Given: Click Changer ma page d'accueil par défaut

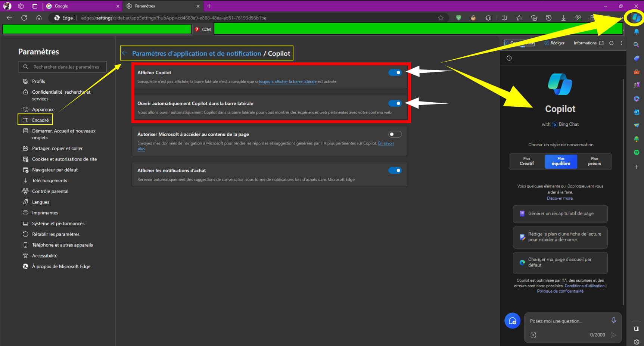Looking at the screenshot, I should 560,262.
